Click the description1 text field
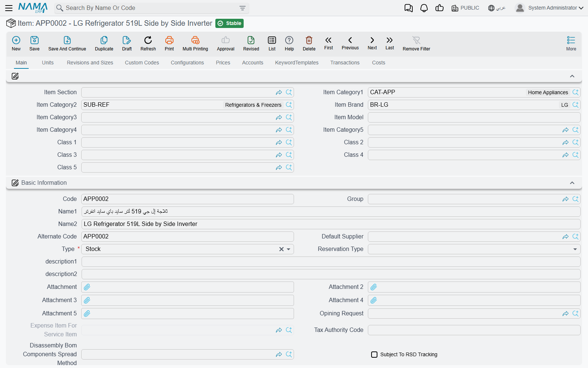 [331, 262]
